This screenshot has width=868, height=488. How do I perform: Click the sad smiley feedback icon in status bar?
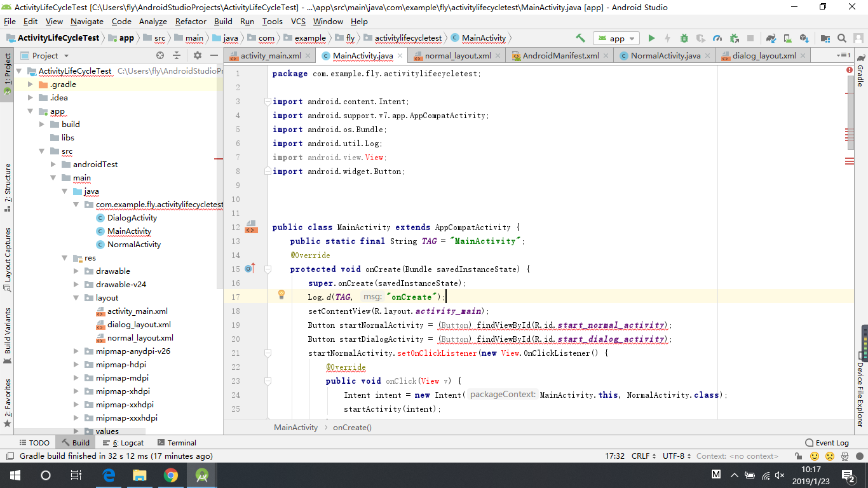click(x=830, y=456)
